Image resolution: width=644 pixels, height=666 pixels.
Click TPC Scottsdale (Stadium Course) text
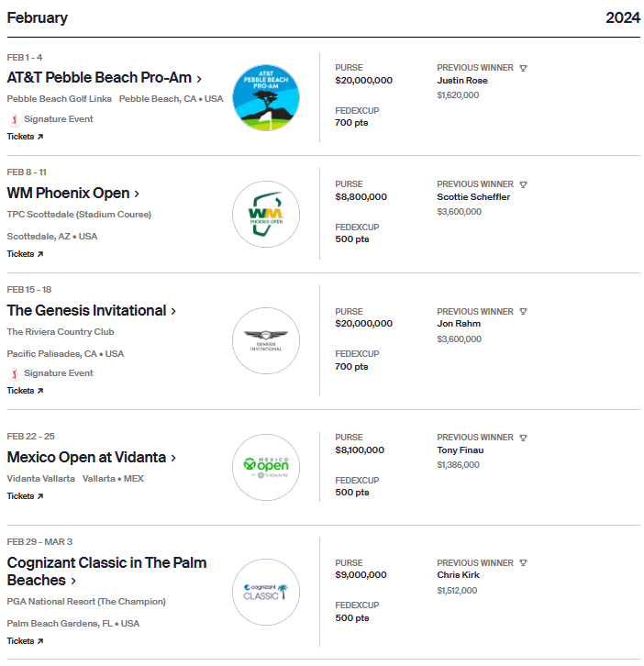pos(79,215)
